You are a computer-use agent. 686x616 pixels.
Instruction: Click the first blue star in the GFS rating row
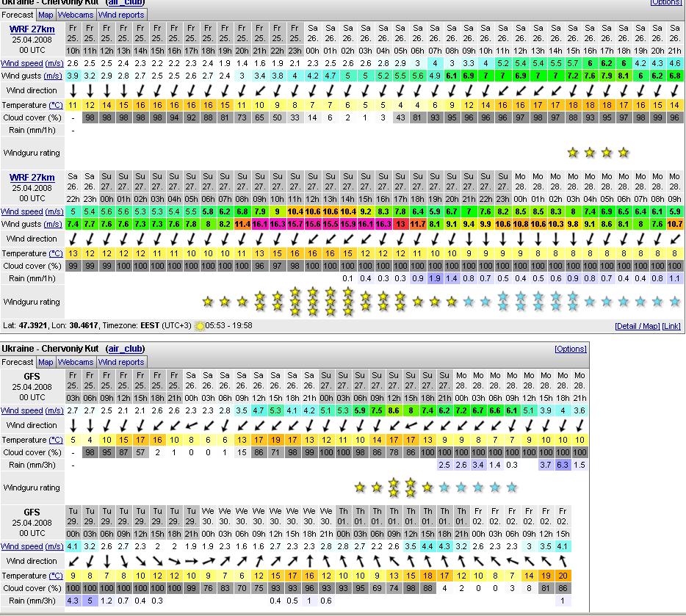[444, 488]
